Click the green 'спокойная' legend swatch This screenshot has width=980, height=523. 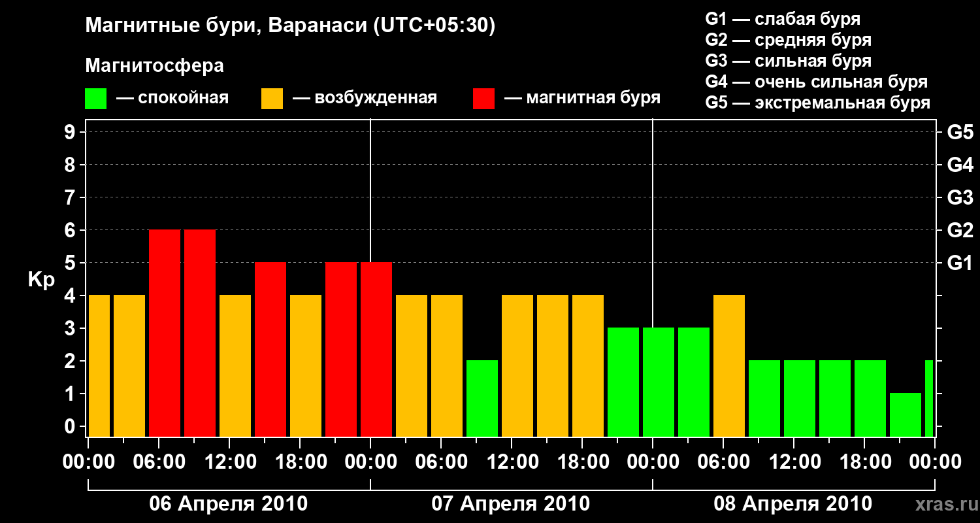pyautogui.click(x=96, y=99)
